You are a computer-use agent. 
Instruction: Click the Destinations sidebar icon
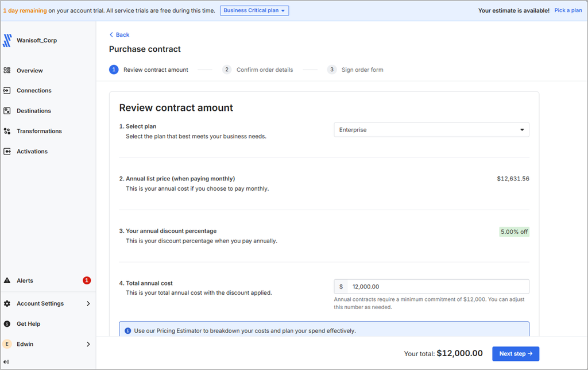7,111
